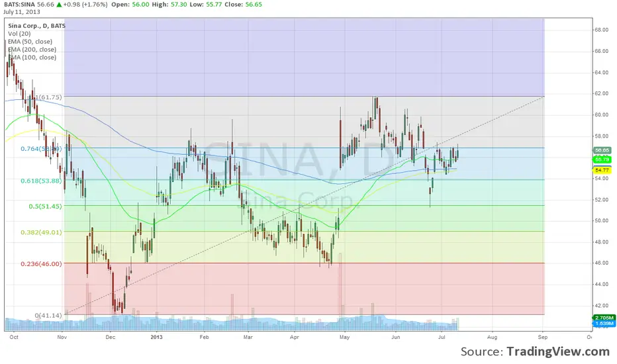The image size is (617, 364).
Task: Click the High: 57.30 value
Action: 169,5
